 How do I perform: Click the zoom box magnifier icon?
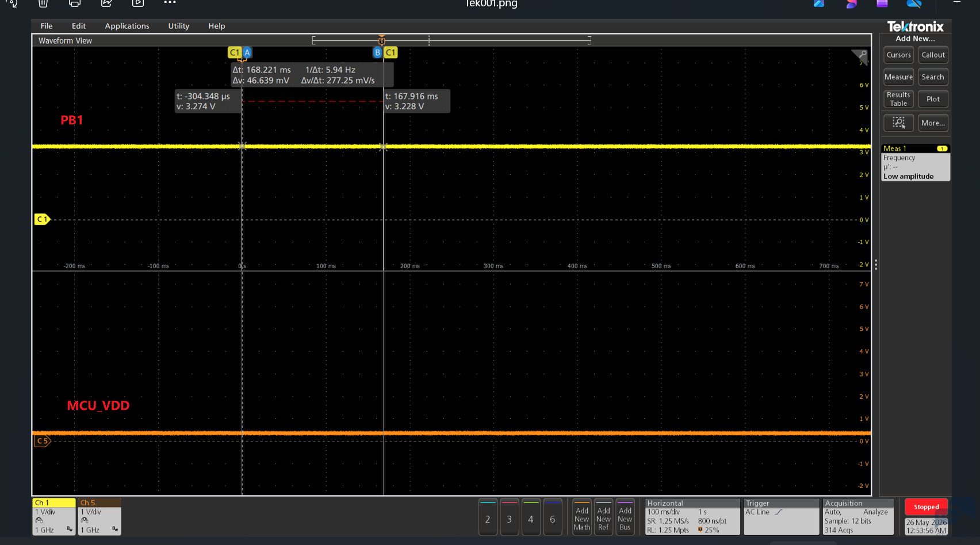coord(898,123)
